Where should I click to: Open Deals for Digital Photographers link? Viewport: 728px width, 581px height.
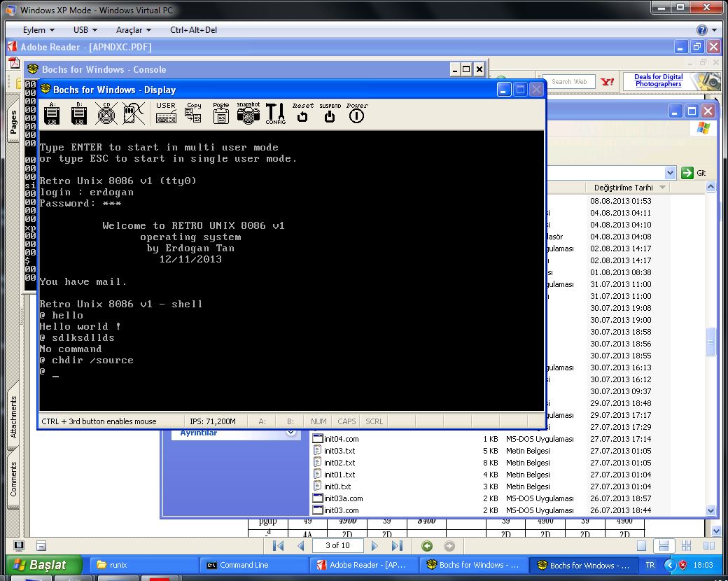(x=659, y=80)
